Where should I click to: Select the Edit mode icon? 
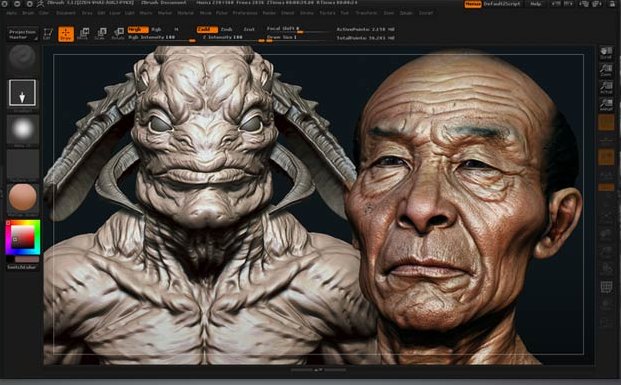click(x=48, y=34)
